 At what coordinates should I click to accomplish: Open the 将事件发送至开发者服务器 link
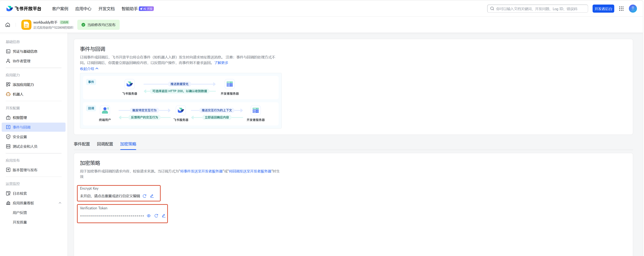click(201, 171)
